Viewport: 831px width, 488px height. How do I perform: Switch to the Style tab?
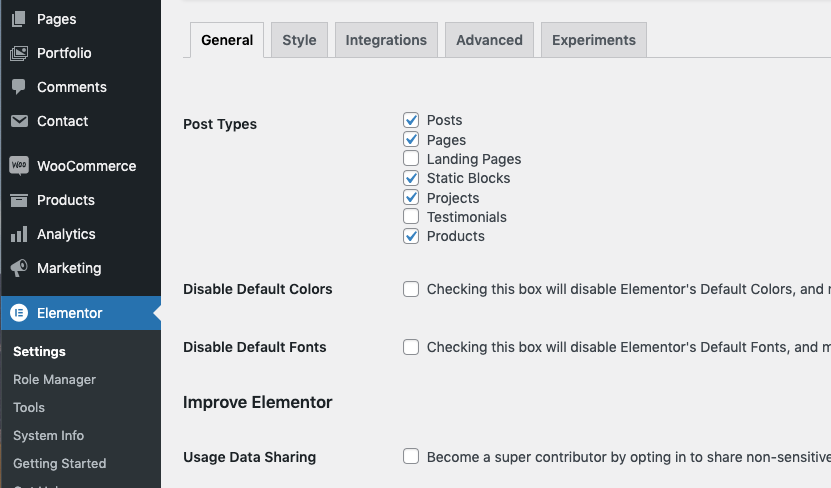pyautogui.click(x=299, y=40)
